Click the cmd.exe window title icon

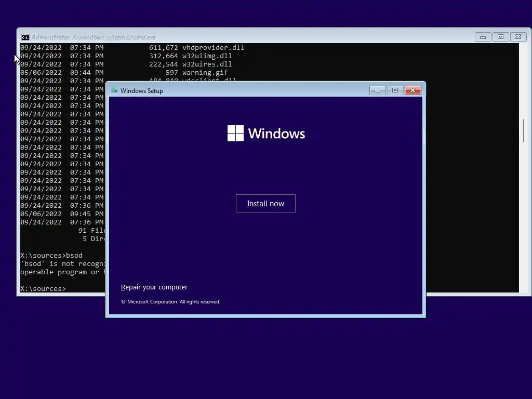pos(25,37)
